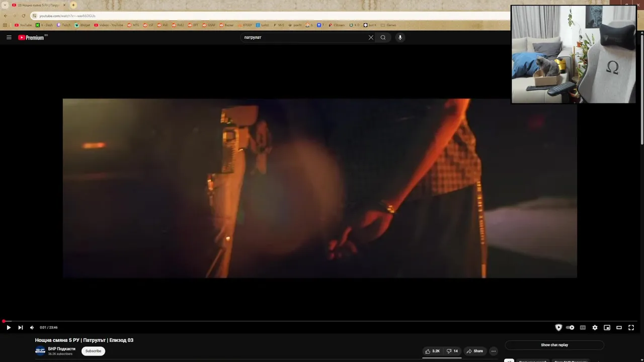This screenshot has height=362, width=644.
Task: Open the Videos - YouTube bookmark
Action: pyautogui.click(x=108, y=25)
